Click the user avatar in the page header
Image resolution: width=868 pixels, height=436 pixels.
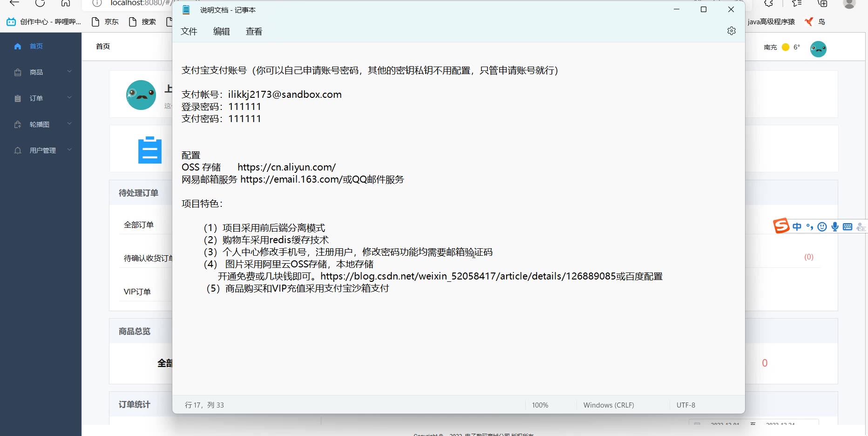point(818,49)
